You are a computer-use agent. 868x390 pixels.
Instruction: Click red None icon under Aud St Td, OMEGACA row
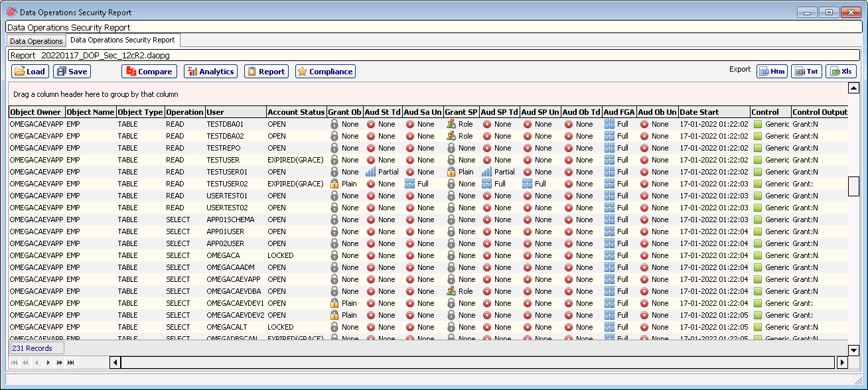click(371, 255)
